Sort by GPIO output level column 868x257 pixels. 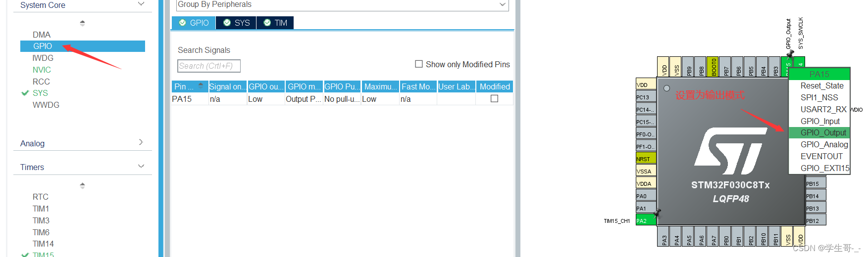(x=266, y=86)
